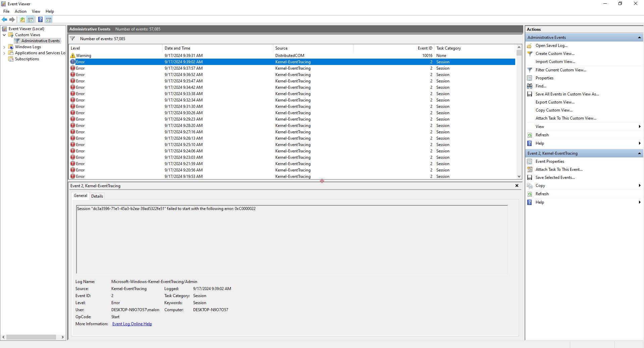Click the Up One Level folder icon
This screenshot has width=644, height=348.
[x=22, y=19]
